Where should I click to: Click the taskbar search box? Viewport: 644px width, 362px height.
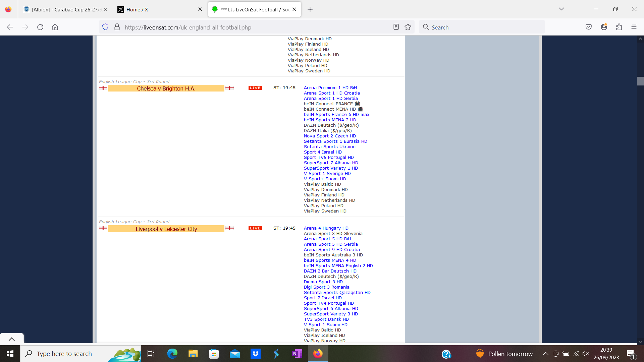[80, 354]
